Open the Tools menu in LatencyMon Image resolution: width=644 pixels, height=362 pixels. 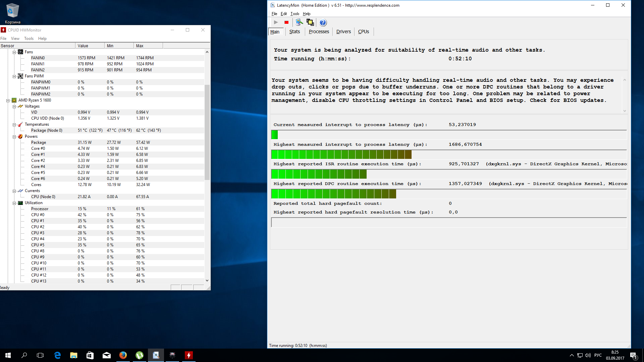click(x=294, y=14)
